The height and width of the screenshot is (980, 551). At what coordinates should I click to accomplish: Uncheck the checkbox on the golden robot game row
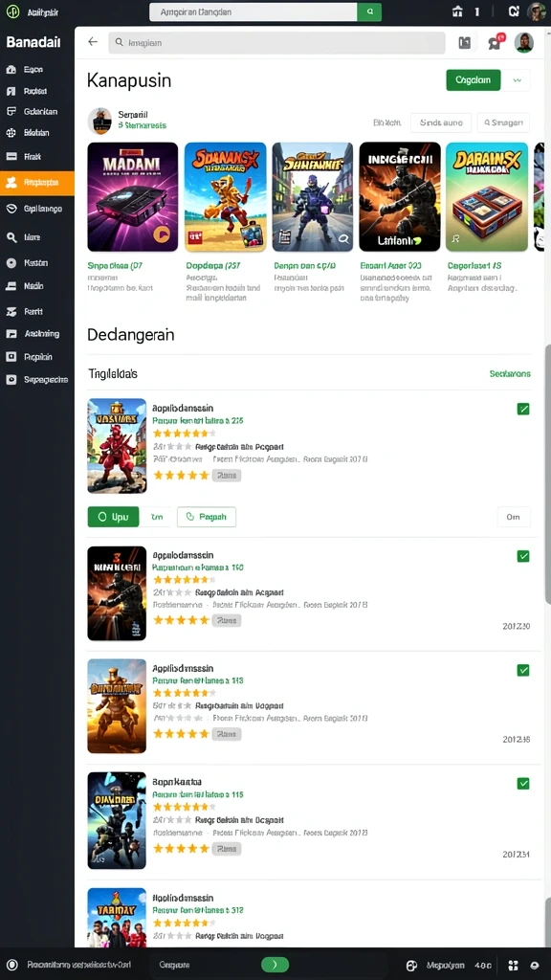point(523,670)
